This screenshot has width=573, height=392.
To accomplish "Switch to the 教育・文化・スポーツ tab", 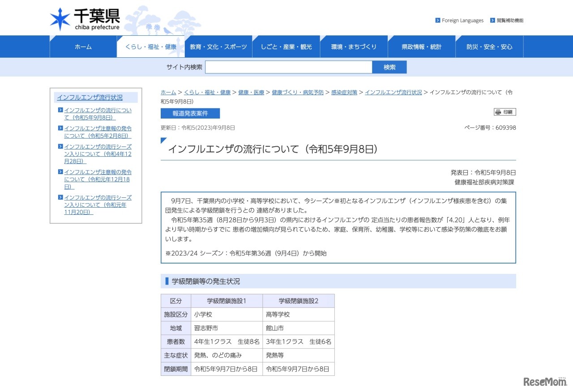I will (x=218, y=46).
